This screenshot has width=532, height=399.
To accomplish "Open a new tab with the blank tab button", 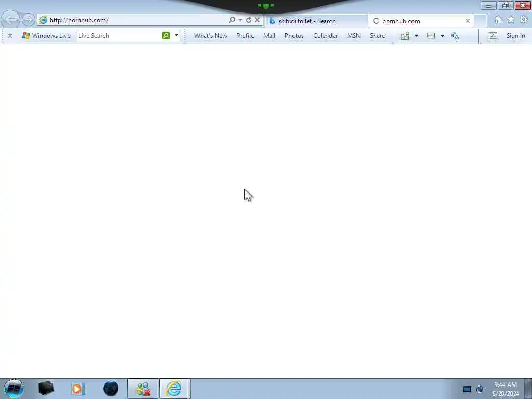I will coord(480,21).
